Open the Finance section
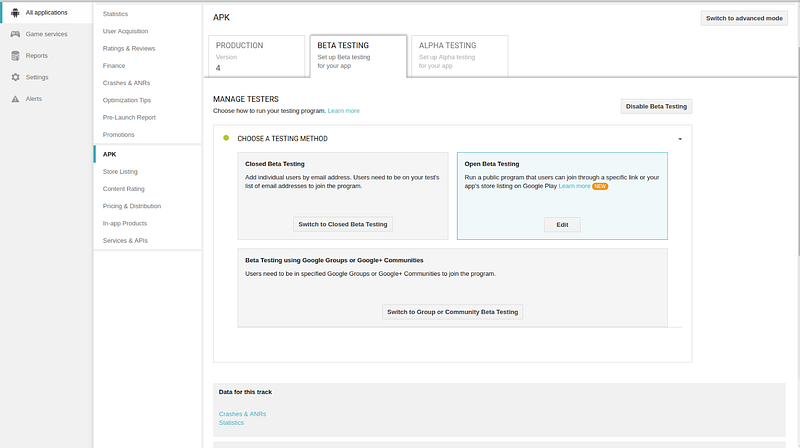The width and height of the screenshot is (800, 448). click(x=114, y=66)
